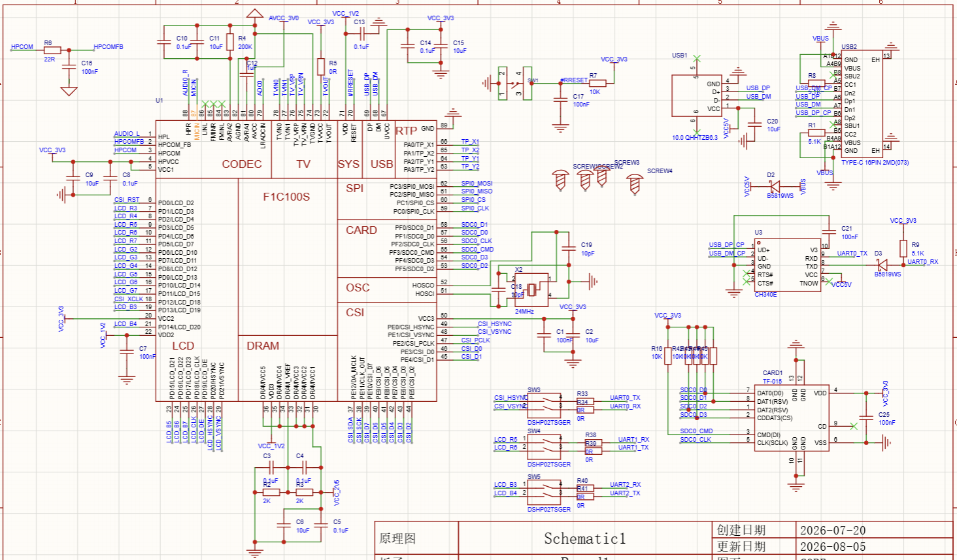Select capacitor C19 symbol

(569, 248)
